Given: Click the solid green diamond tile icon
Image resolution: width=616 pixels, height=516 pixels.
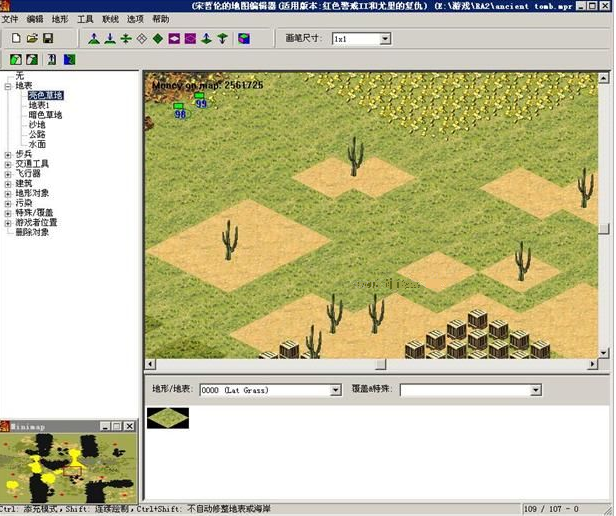Looking at the screenshot, I should tap(158, 39).
